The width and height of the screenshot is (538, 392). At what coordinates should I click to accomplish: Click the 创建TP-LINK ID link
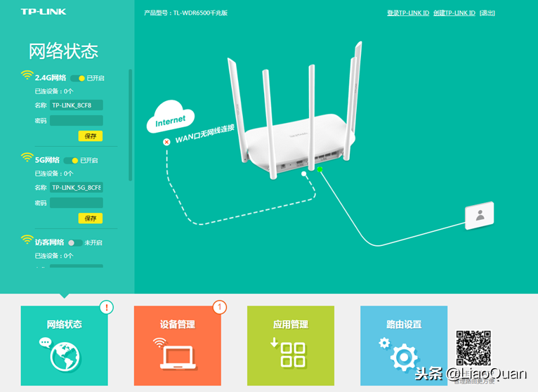pos(454,13)
